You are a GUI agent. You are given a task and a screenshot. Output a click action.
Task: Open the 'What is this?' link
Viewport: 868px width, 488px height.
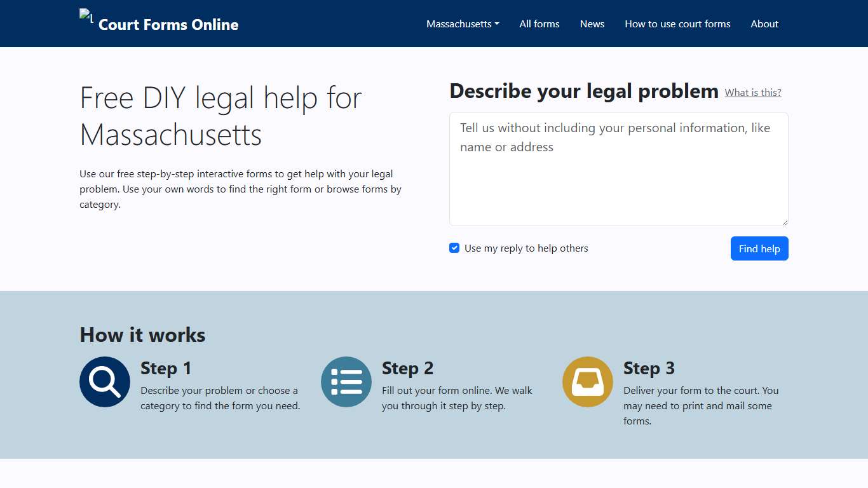click(x=753, y=92)
